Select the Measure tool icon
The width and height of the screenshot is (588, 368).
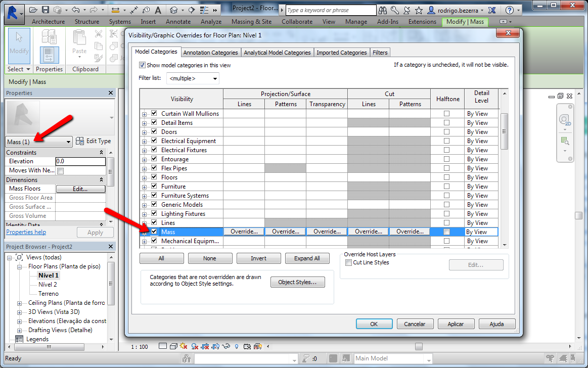(x=116, y=10)
